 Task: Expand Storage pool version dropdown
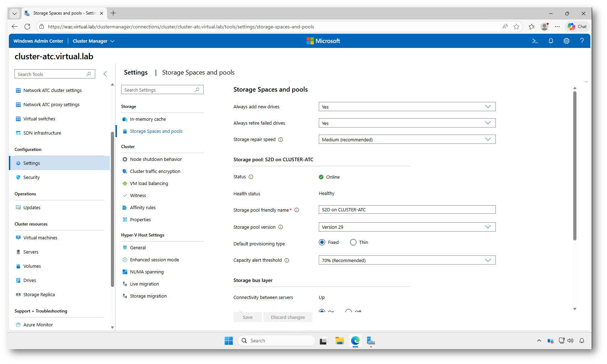[x=407, y=227]
